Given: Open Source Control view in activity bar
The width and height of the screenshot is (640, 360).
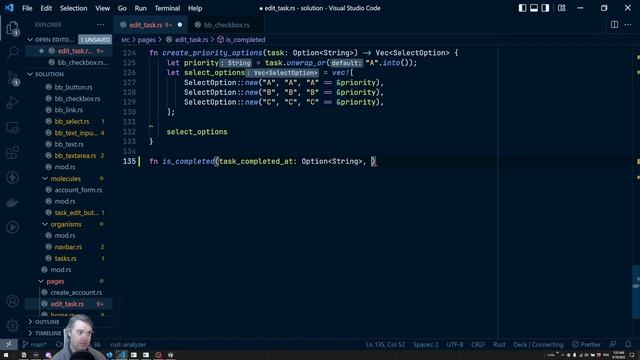Looking at the screenshot, I should [x=12, y=78].
